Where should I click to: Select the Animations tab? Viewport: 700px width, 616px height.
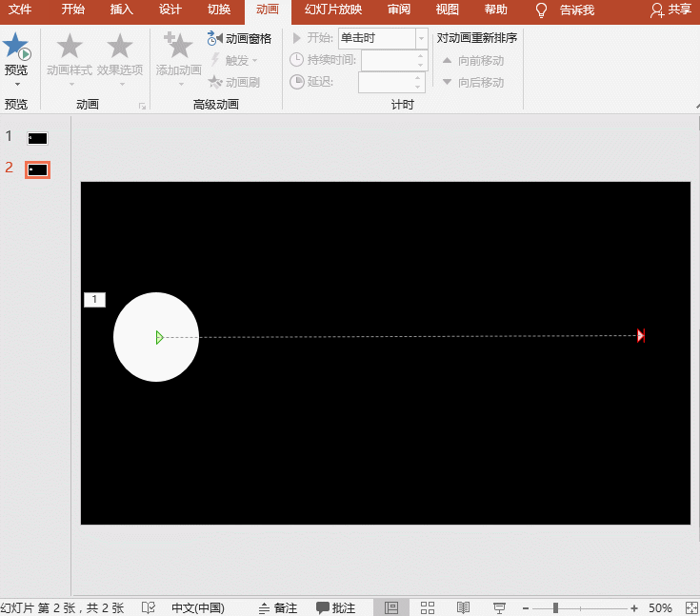coord(268,10)
